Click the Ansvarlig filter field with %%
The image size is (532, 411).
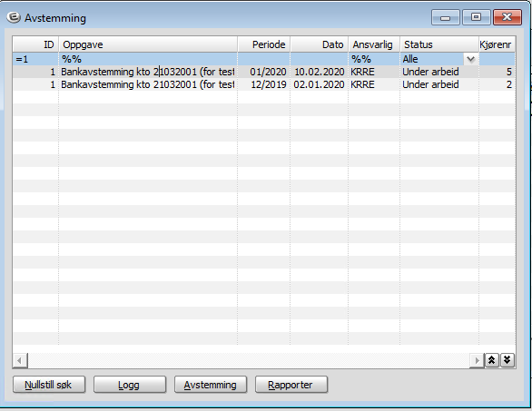coord(374,59)
